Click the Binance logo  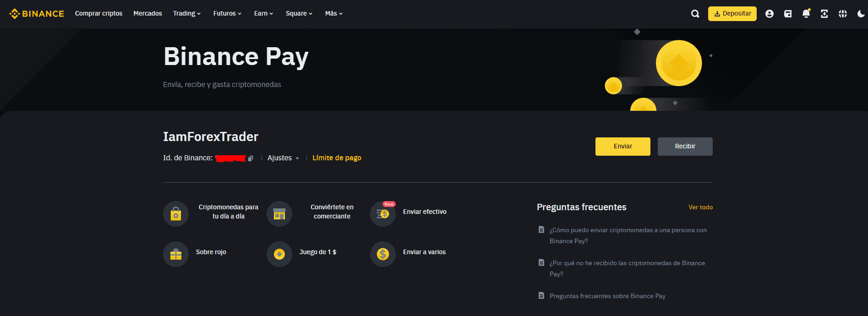point(37,14)
